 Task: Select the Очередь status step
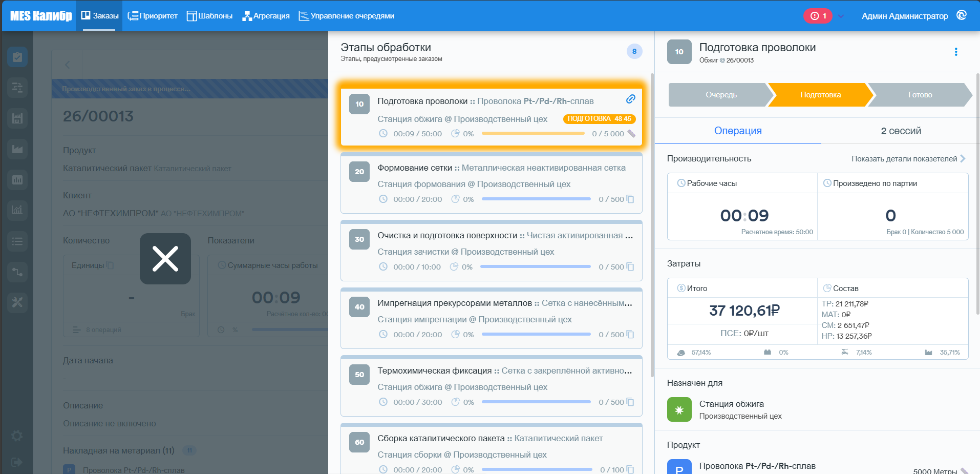721,95
